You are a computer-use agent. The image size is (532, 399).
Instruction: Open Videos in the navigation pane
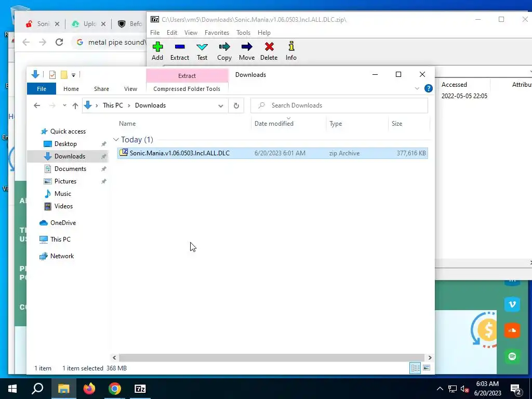(63, 206)
